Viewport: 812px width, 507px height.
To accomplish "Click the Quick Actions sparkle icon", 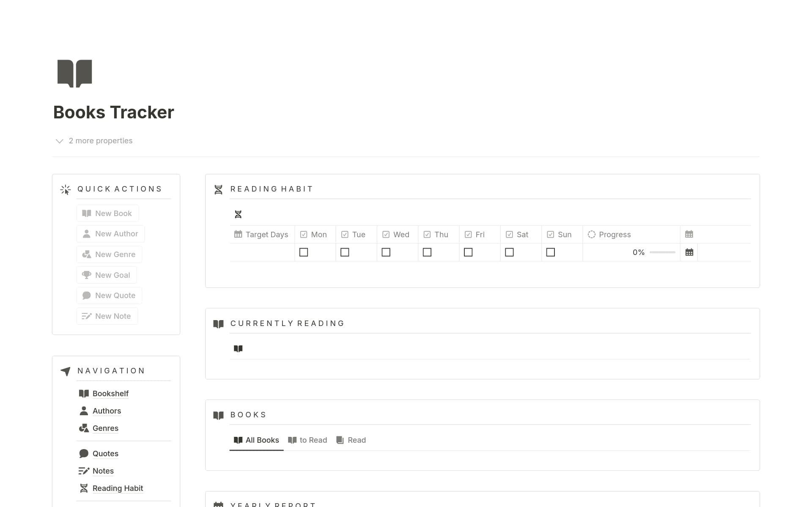I will coord(66,189).
